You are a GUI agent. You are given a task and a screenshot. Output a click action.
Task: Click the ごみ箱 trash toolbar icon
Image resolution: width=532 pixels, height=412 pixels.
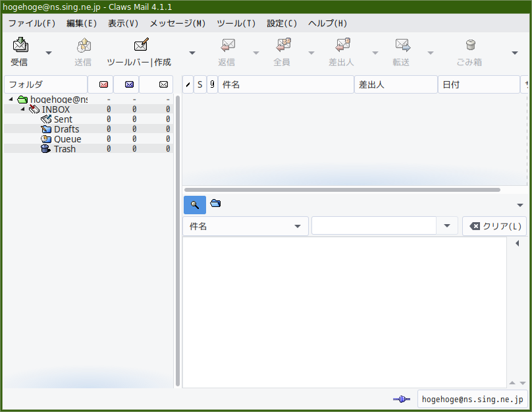(x=470, y=45)
